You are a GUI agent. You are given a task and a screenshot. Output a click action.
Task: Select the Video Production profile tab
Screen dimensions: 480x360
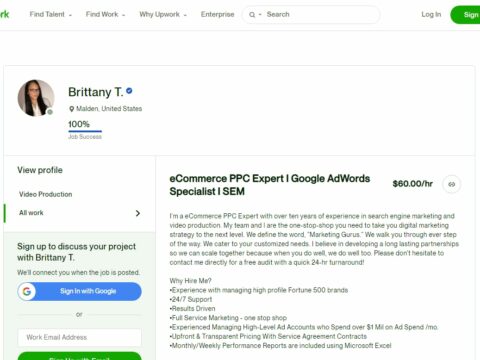46,194
